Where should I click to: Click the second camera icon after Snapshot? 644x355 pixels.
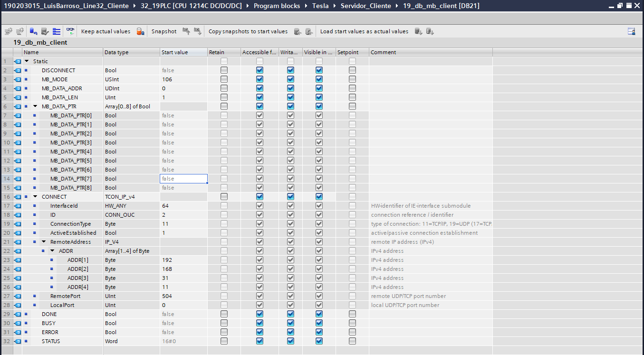coord(198,31)
